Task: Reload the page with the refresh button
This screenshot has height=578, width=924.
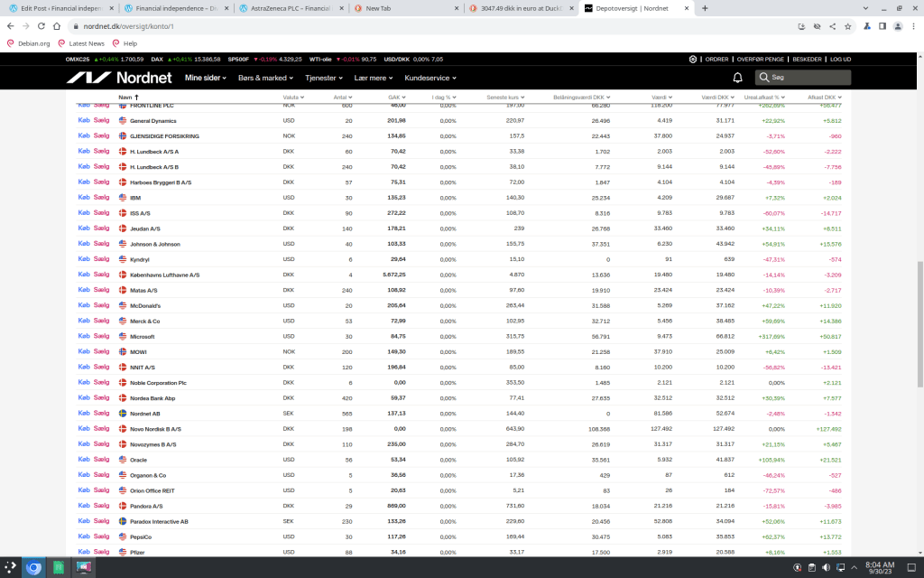Action: [44, 26]
